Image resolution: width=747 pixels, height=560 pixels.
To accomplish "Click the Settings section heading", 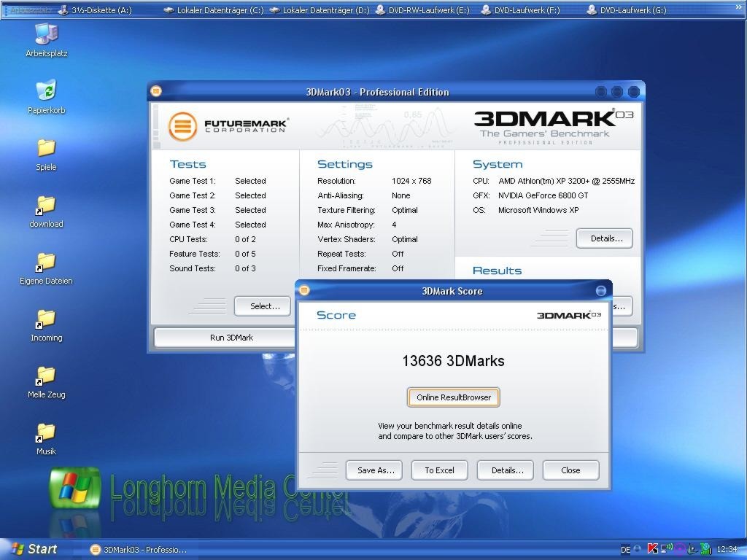I will pos(345,164).
